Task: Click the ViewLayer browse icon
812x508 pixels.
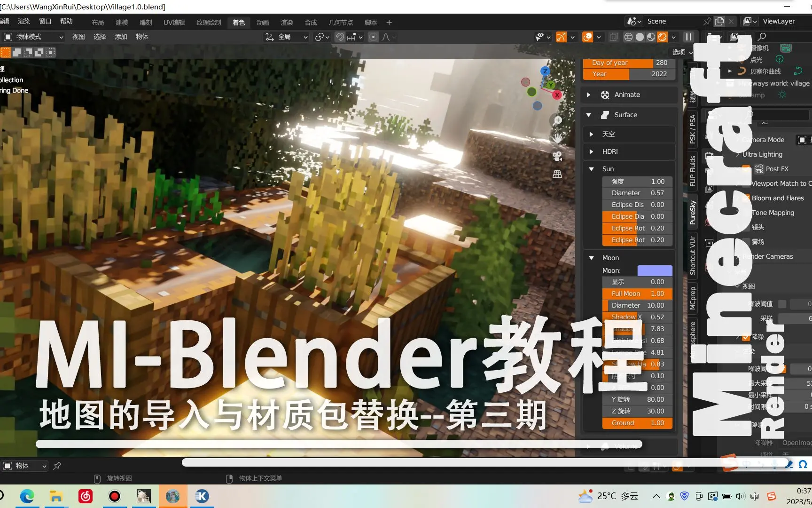Action: (750, 21)
